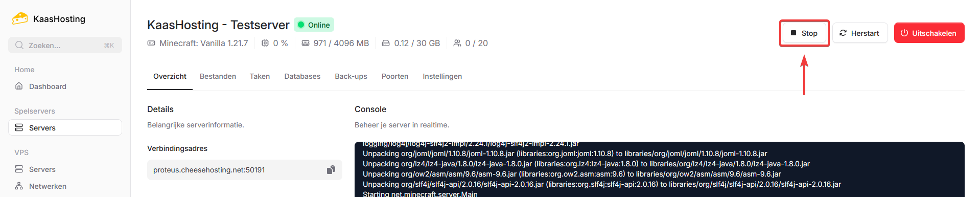Click the memory usage RAM icon
980x197 pixels.
(306, 43)
